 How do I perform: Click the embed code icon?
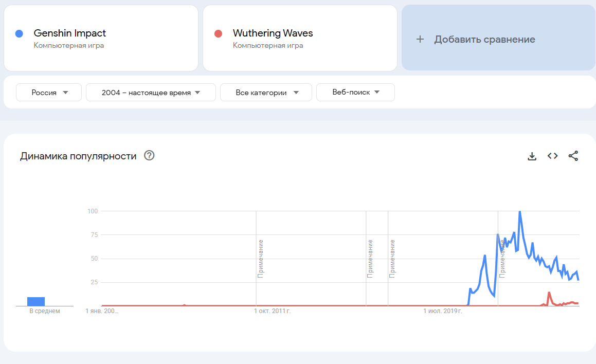tap(553, 156)
